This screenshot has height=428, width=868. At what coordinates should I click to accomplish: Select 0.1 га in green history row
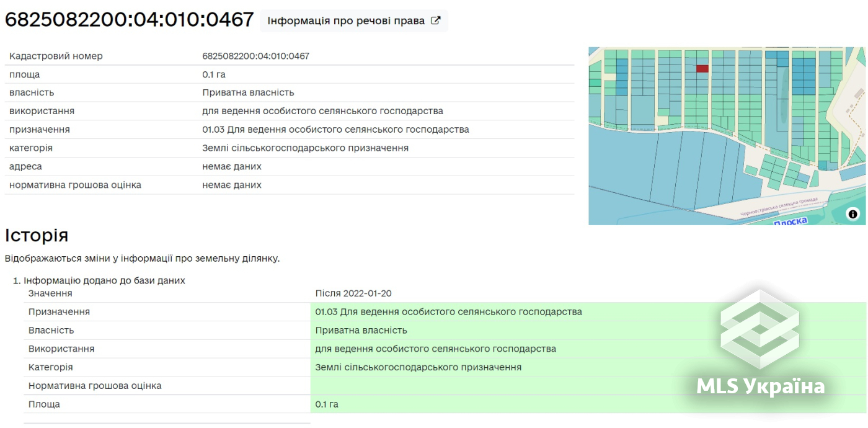(x=327, y=404)
